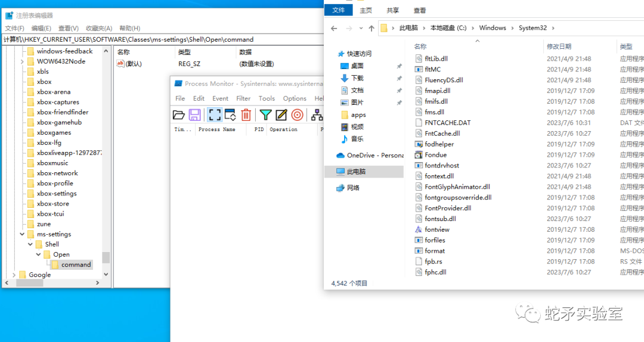Click registry tree vertical scrollbar thumb
The image size is (644, 342).
[x=106, y=257]
